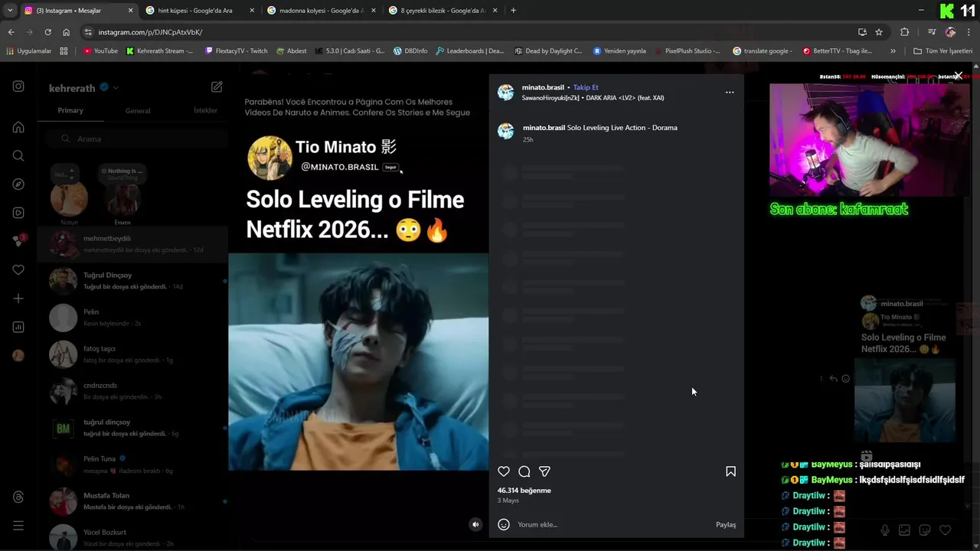Viewport: 980px width, 551px height.
Task: Open the More hamburger menu
Action: click(18, 526)
